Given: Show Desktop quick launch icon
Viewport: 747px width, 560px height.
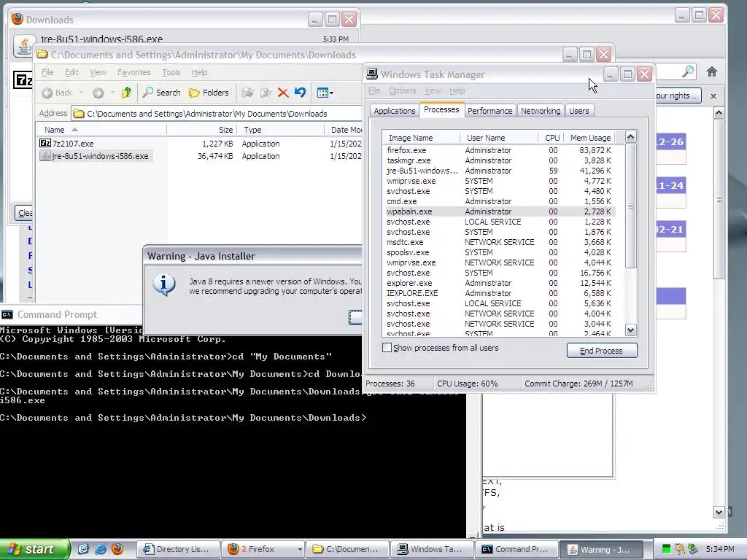Looking at the screenshot, I should (83, 549).
